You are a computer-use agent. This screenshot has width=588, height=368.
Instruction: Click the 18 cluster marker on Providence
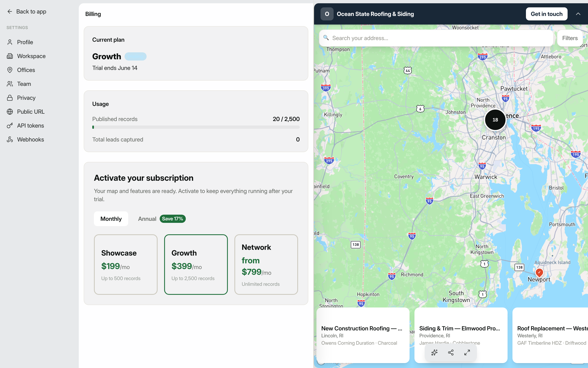click(495, 120)
